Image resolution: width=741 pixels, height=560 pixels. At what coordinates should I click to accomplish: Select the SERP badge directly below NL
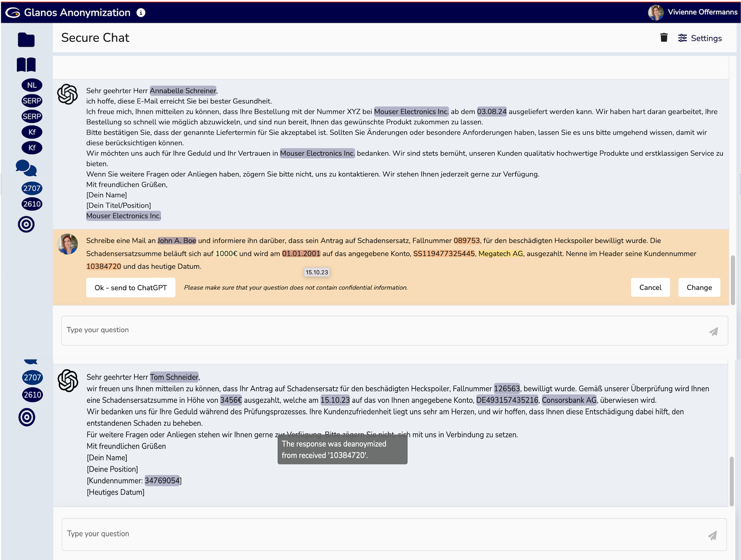click(x=32, y=101)
